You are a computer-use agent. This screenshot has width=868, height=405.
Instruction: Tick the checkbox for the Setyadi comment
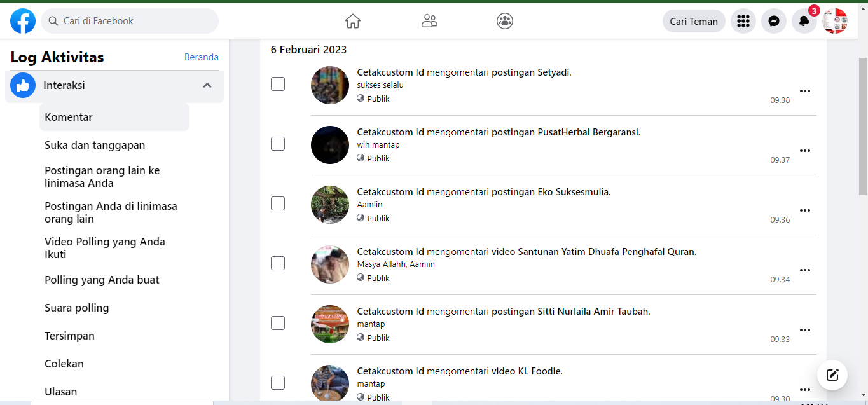[x=278, y=84]
